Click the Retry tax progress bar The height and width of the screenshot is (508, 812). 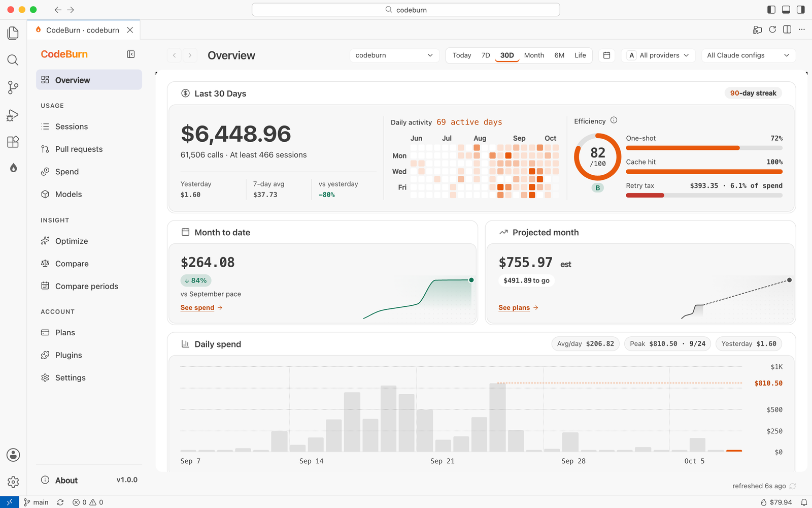704,196
